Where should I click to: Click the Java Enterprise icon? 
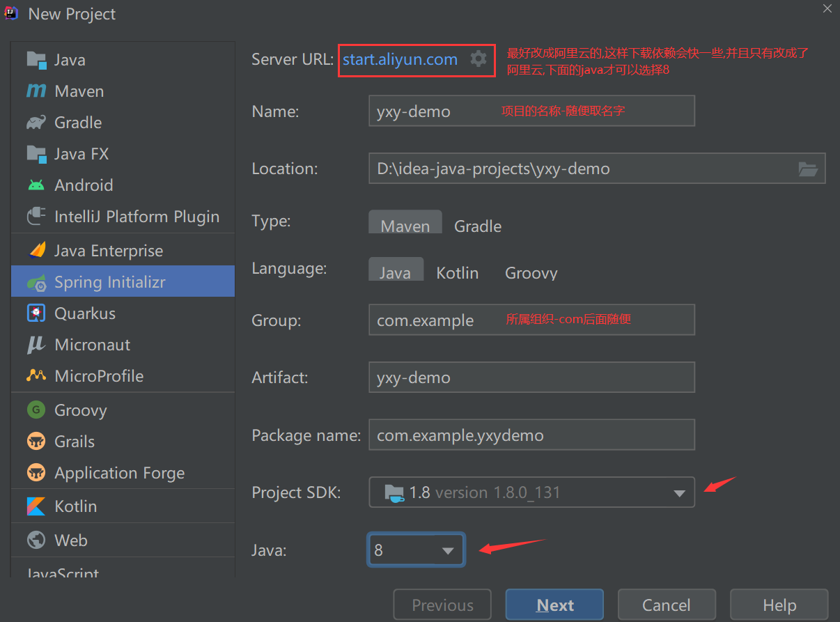[x=36, y=251]
